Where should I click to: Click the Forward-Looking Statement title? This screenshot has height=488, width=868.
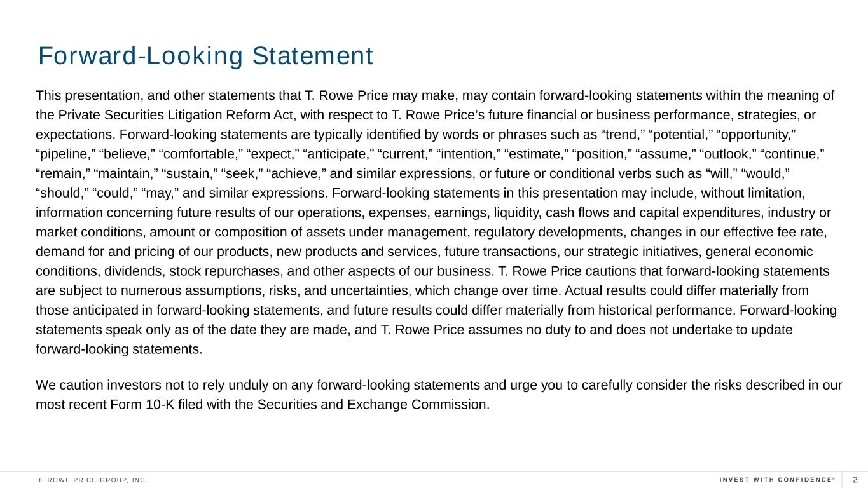[x=205, y=56]
